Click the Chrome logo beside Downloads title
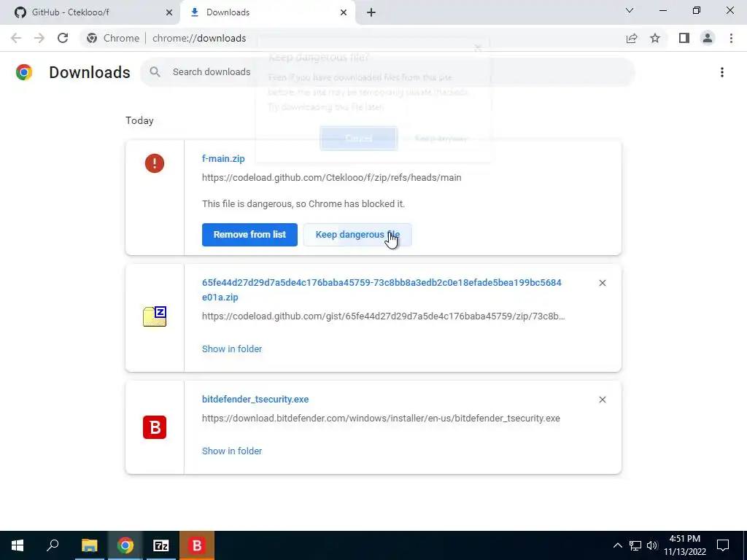747x560 pixels. click(x=24, y=72)
